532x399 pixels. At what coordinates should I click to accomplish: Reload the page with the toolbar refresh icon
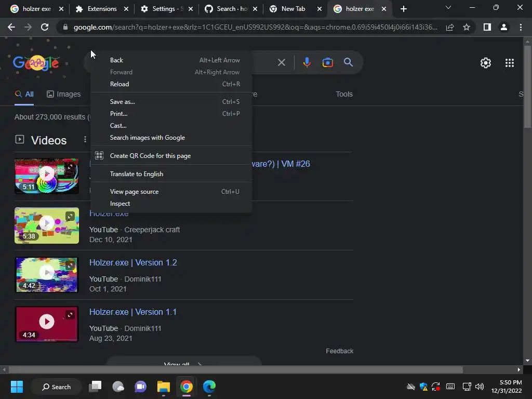pos(45,27)
